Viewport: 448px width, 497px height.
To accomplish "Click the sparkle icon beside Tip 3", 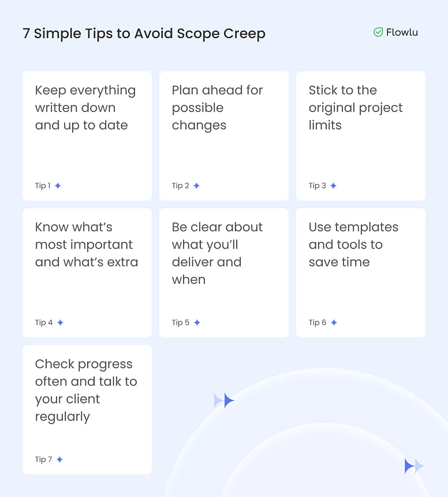I will pos(333,186).
